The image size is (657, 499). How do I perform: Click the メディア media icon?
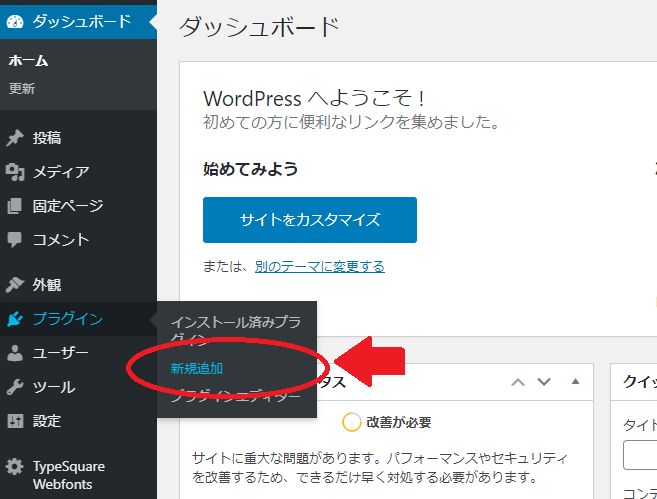click(15, 172)
